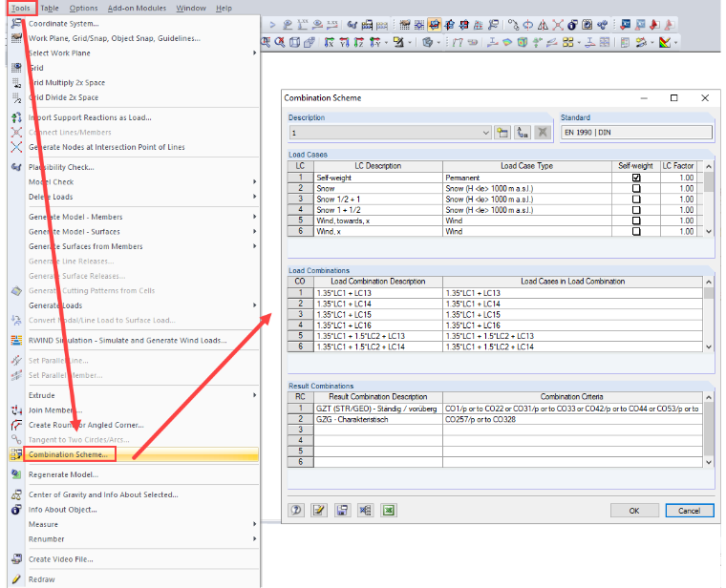This screenshot has width=726, height=588.
Task: Check Self-weight box for Snow 1/2 + 1
Action: click(636, 199)
